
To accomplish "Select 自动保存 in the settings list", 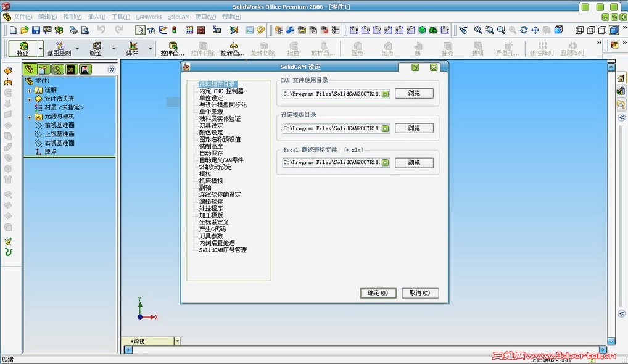I will tap(211, 153).
